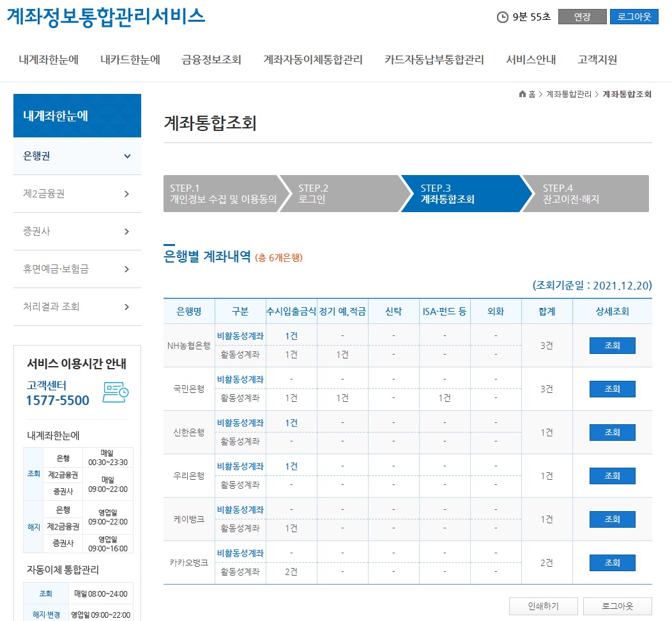Click 조회 button for NH농협은행
The height and width of the screenshot is (621, 672).
612,346
